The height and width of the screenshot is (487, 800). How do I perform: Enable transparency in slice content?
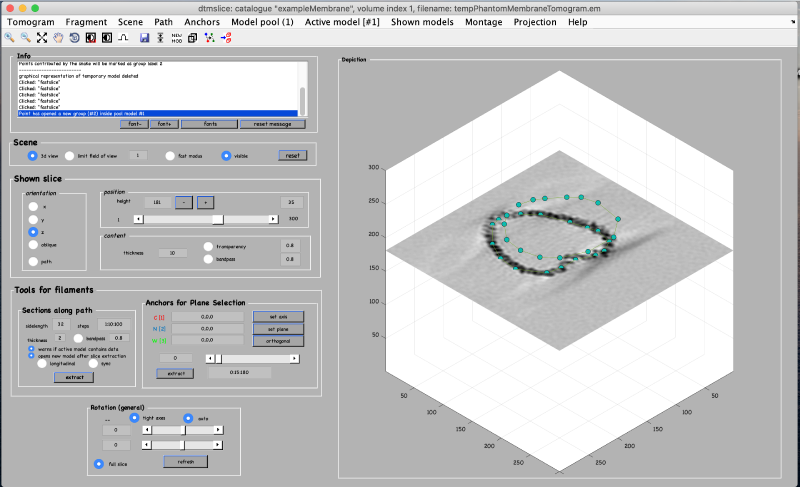[208, 246]
